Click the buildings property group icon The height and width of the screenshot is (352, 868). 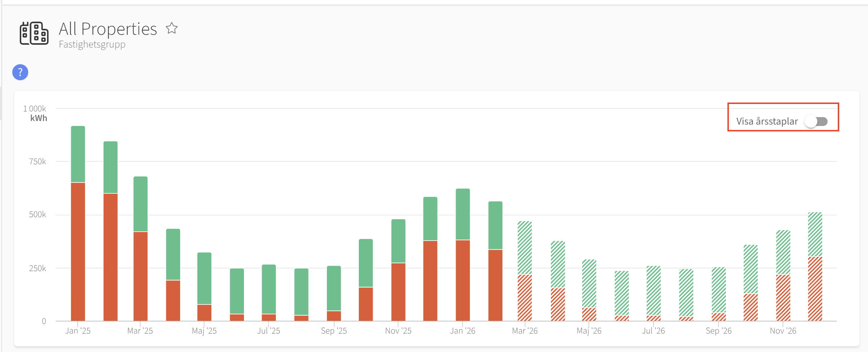[x=34, y=33]
